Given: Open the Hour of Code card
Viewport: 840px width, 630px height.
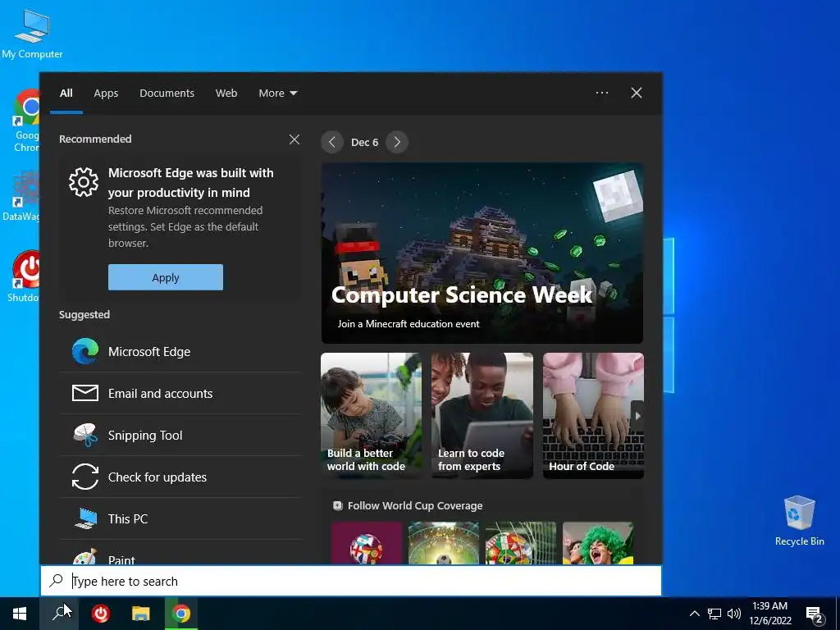Looking at the screenshot, I should [x=593, y=415].
